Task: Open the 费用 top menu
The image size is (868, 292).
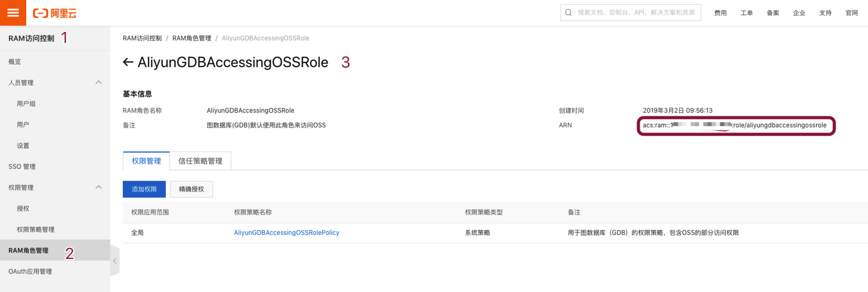Action: click(x=720, y=13)
